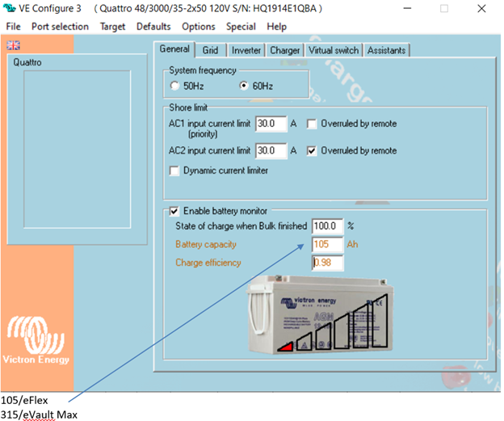Switch to the Assistants tab
504x421 pixels.
(x=386, y=50)
